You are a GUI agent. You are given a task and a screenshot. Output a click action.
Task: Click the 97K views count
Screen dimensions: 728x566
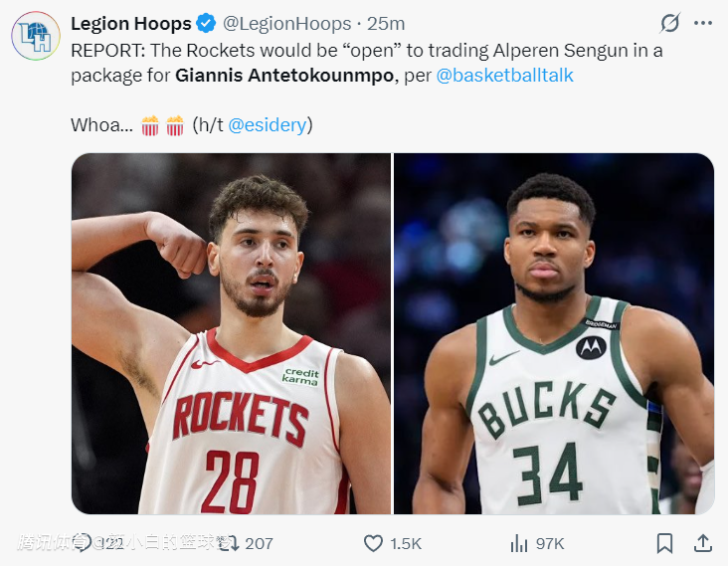click(x=550, y=543)
